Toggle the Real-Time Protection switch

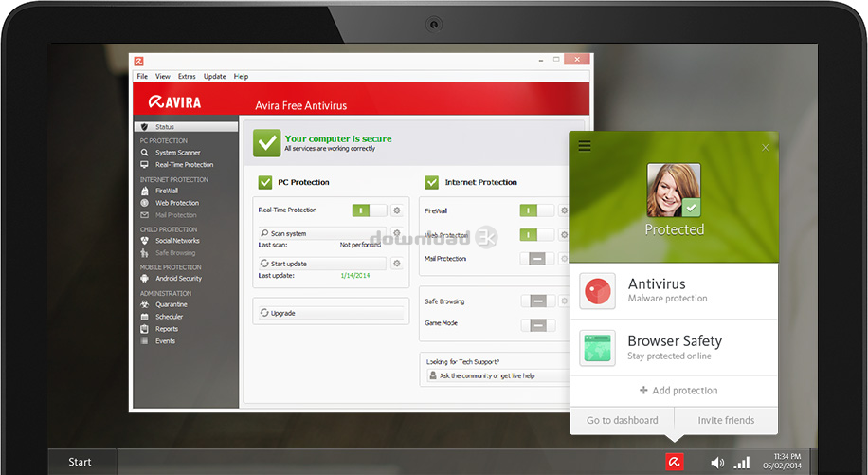pyautogui.click(x=370, y=210)
